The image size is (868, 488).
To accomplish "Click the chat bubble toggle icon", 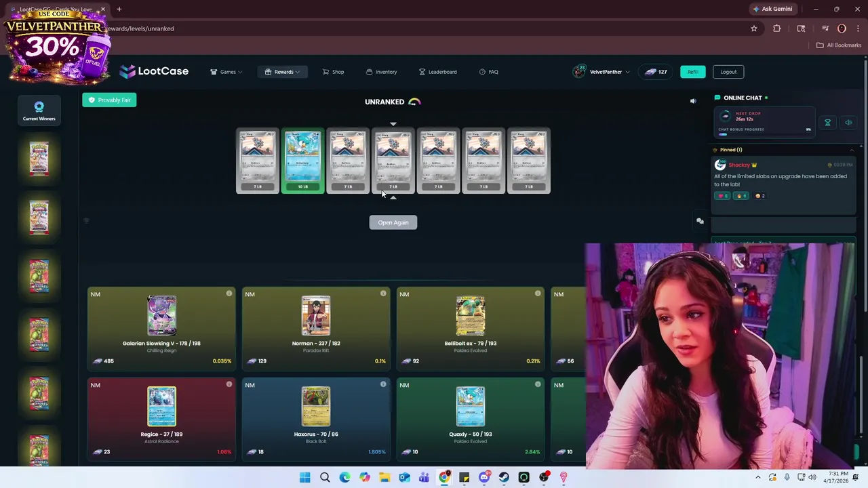I will click(700, 221).
